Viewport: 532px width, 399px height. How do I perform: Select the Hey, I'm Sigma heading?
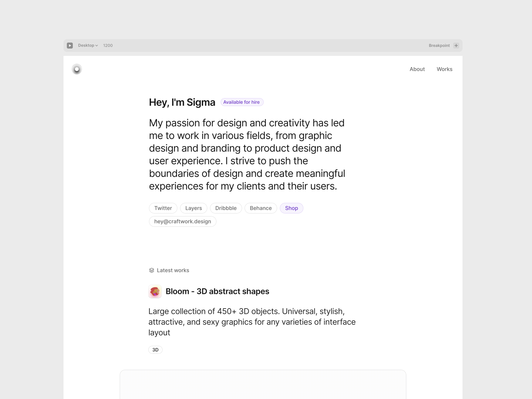click(x=182, y=102)
